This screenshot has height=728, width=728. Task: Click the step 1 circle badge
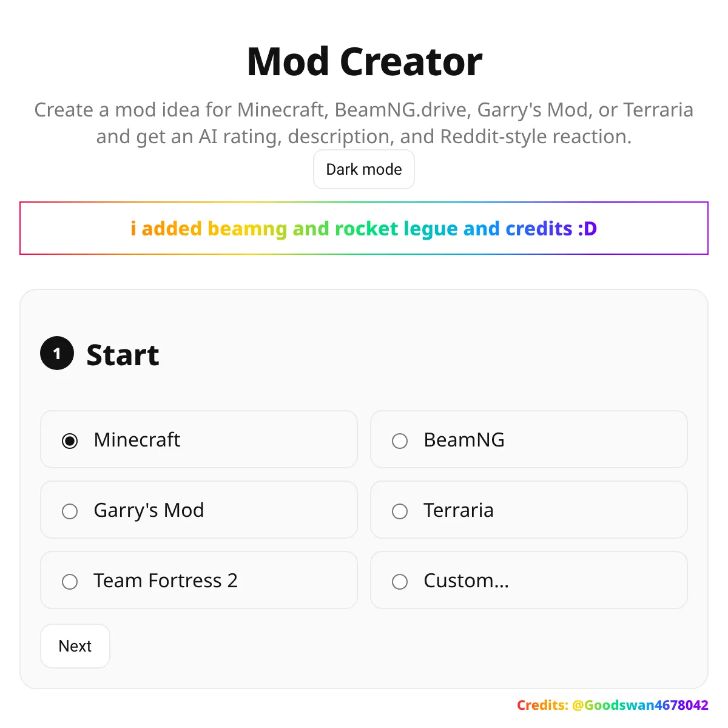(x=57, y=353)
